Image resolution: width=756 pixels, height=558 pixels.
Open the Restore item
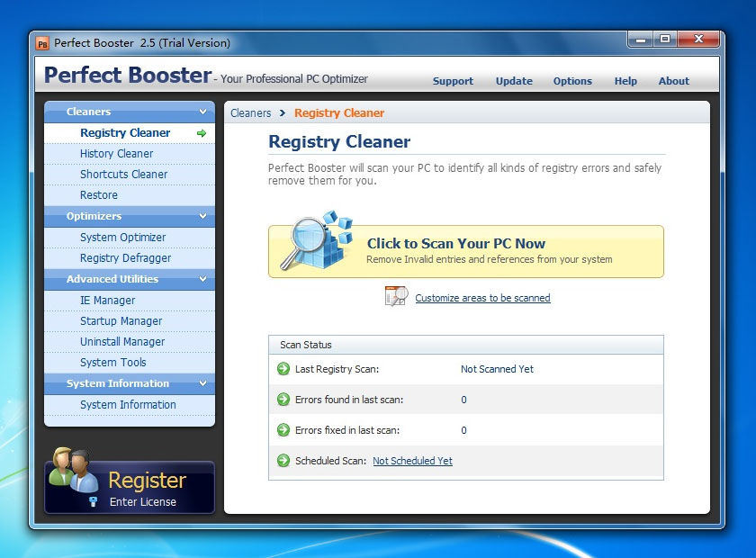[x=130, y=195]
